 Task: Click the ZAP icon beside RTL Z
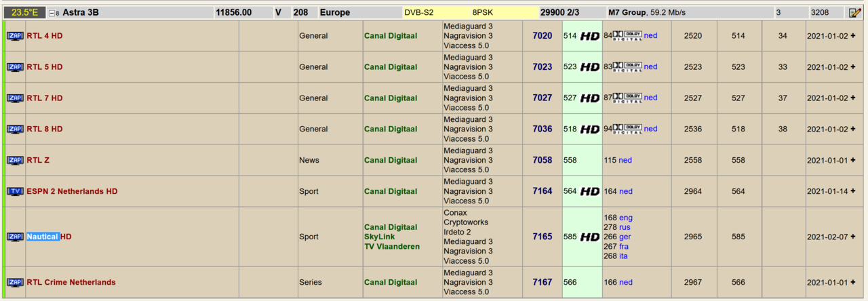(x=15, y=161)
